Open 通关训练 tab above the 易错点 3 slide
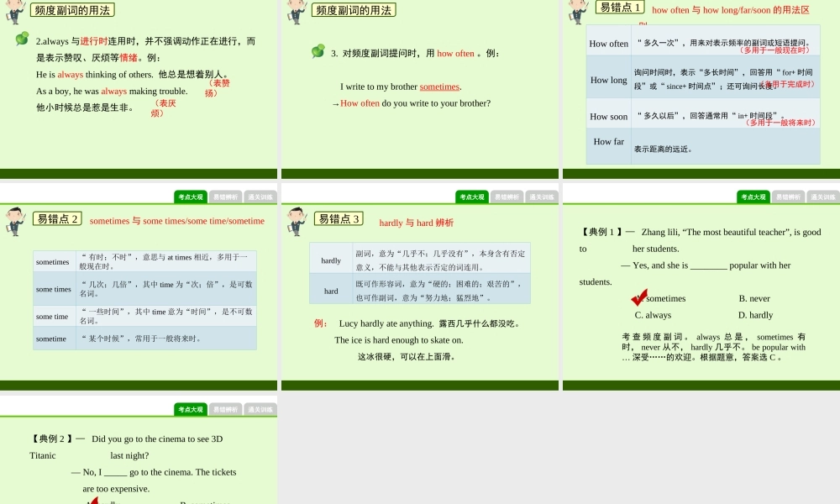 click(542, 197)
